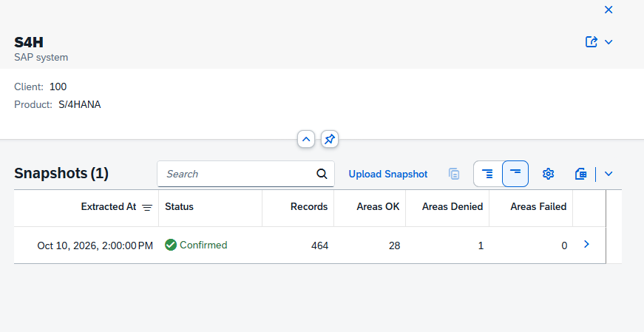
Task: Open table settings gear icon
Action: click(548, 174)
